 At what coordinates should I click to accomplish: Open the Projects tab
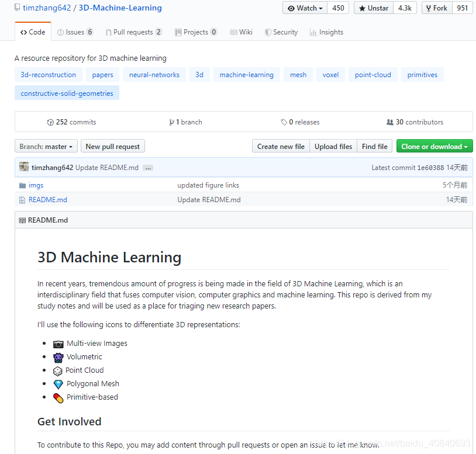click(196, 32)
